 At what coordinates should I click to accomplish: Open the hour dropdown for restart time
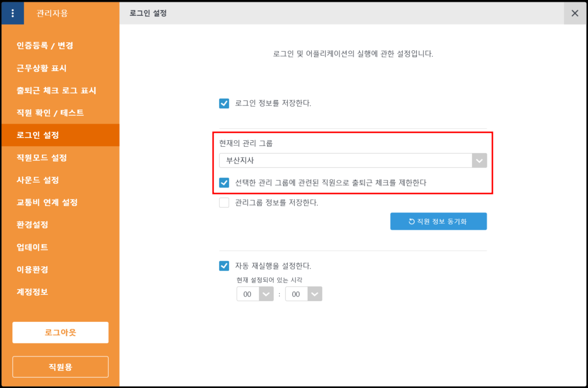pyautogui.click(x=255, y=294)
